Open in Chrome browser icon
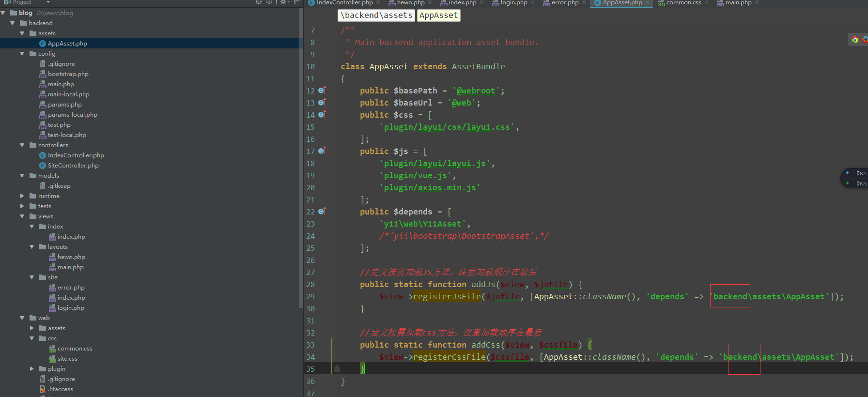This screenshot has height=397, width=868. [855, 40]
